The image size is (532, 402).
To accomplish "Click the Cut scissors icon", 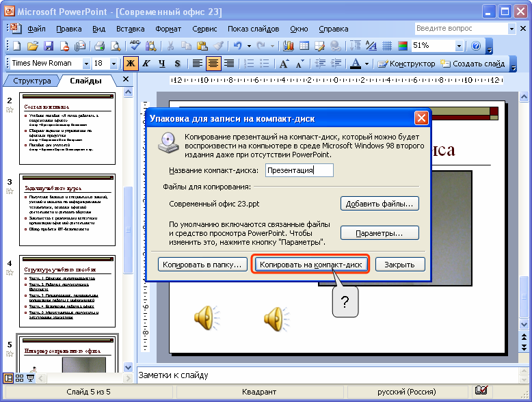I will click(x=170, y=46).
